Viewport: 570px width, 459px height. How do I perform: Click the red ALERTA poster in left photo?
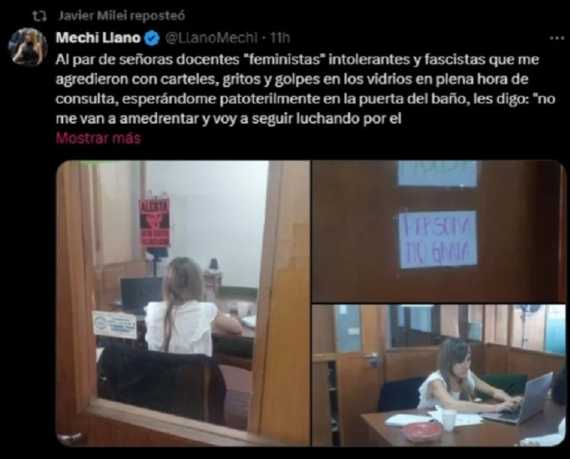click(x=155, y=223)
